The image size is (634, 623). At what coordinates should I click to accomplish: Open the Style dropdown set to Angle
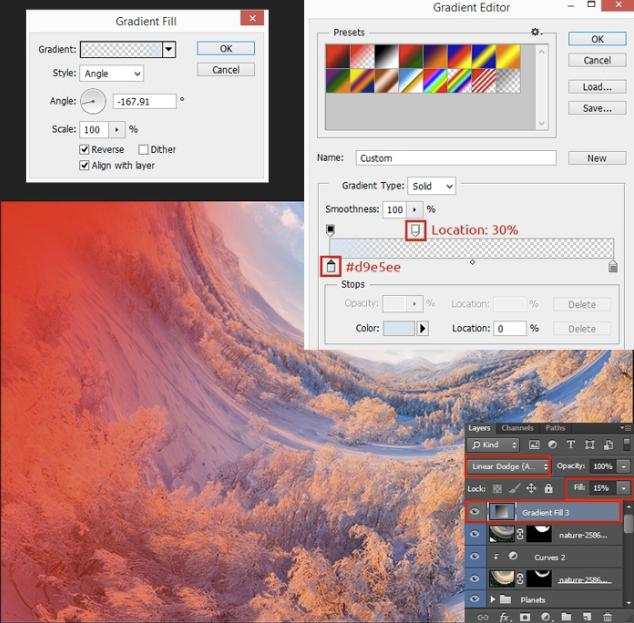(112, 74)
